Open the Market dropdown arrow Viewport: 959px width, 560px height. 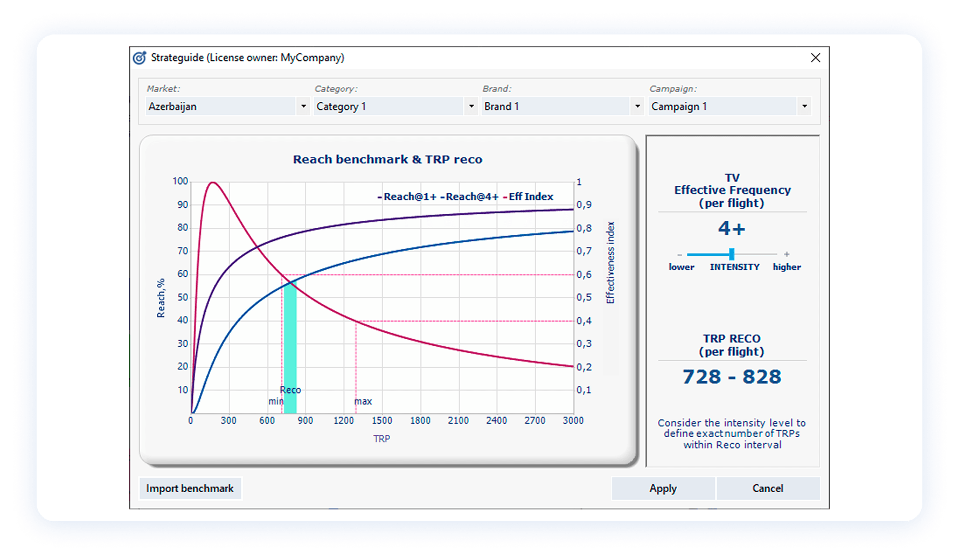[x=304, y=106]
